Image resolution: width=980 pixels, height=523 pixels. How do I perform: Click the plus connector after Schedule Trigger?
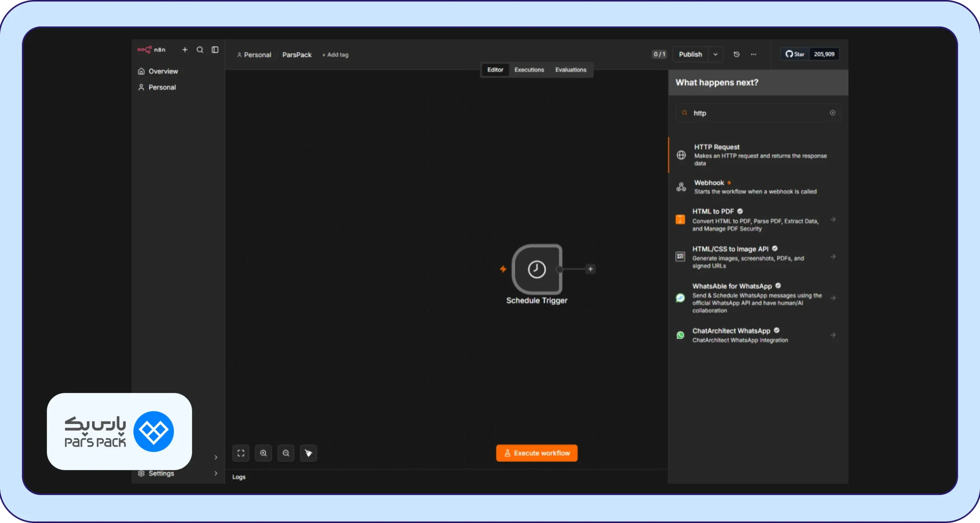pos(590,269)
